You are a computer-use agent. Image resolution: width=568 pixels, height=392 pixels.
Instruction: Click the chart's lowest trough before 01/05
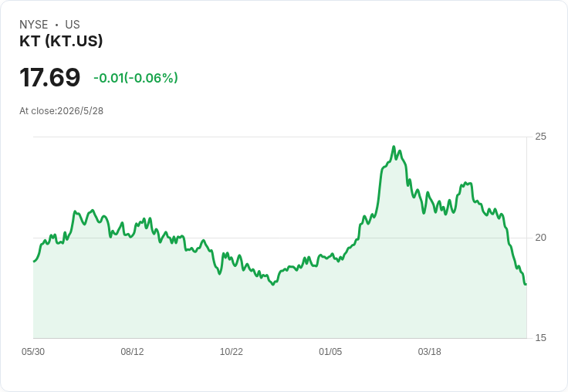pos(273,285)
